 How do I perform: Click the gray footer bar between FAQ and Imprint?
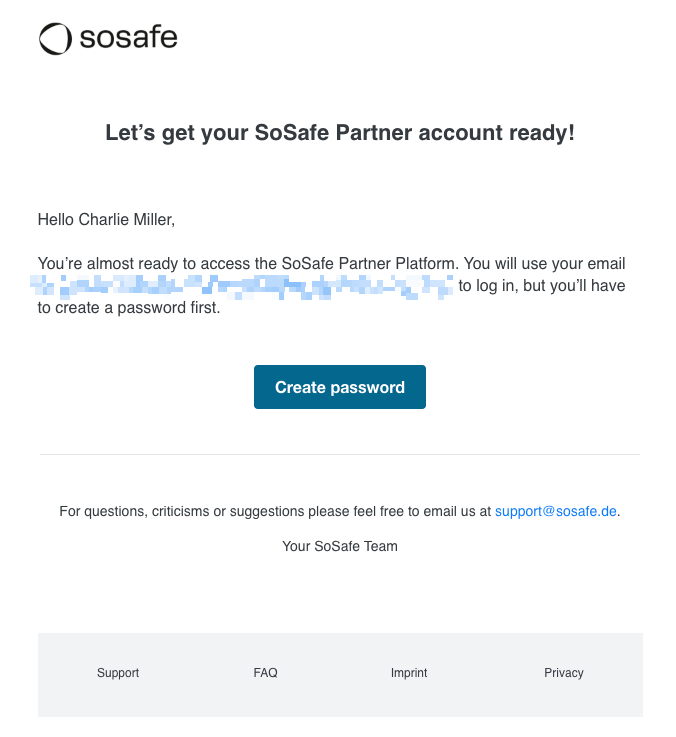coord(335,673)
